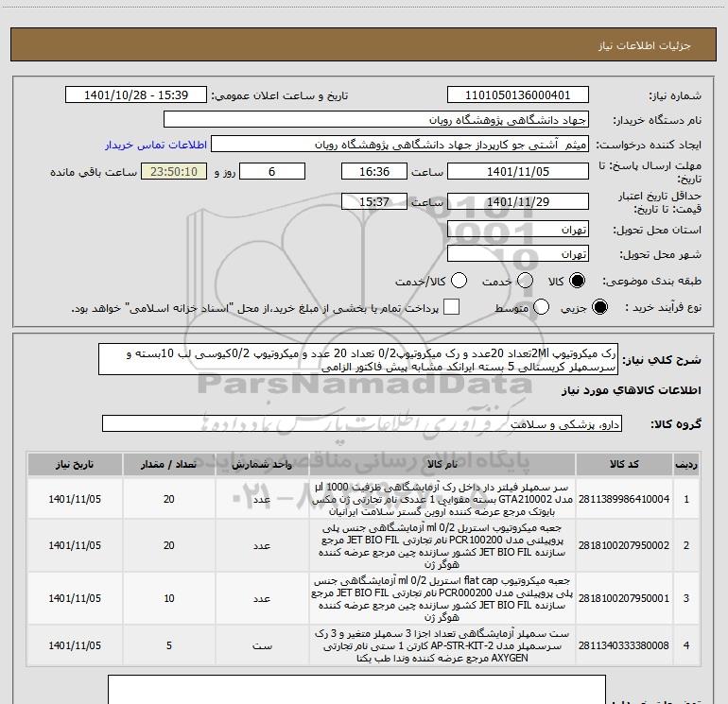Click the row 2 PCR100200 microtube product name
The width and height of the screenshot is (728, 704).
(x=442, y=545)
